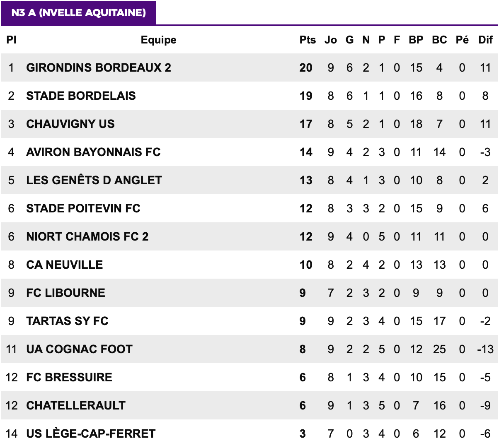Select FC LIBOURNE in the standings
499x448 pixels.
[66, 293]
